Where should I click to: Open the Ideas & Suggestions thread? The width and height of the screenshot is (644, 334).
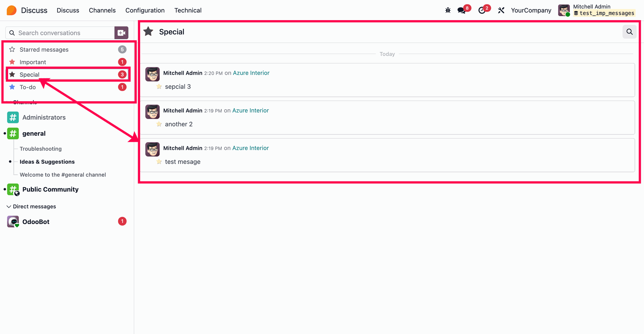click(47, 162)
